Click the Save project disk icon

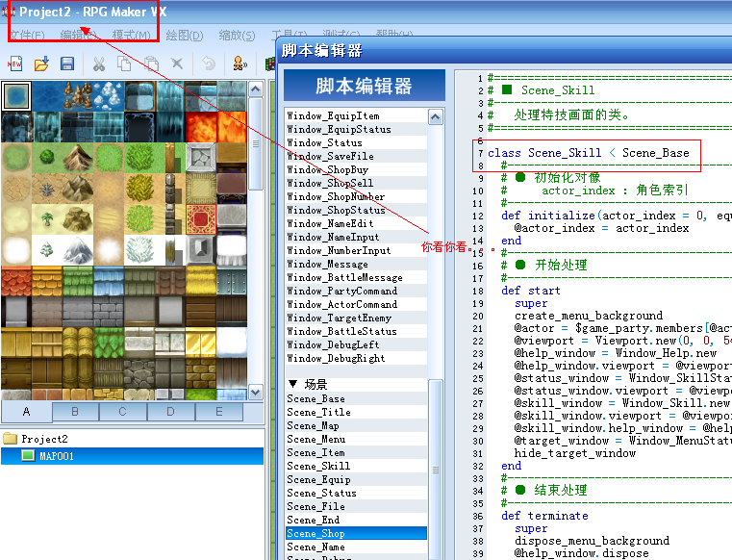(x=67, y=64)
